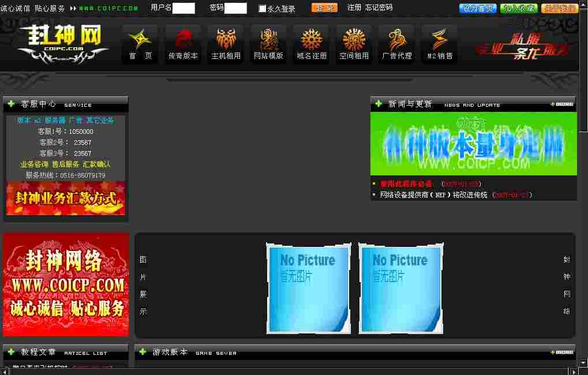Expand MORE in the 新闻与更新 panel
Image resolution: width=588 pixels, height=375 pixels.
point(562,104)
